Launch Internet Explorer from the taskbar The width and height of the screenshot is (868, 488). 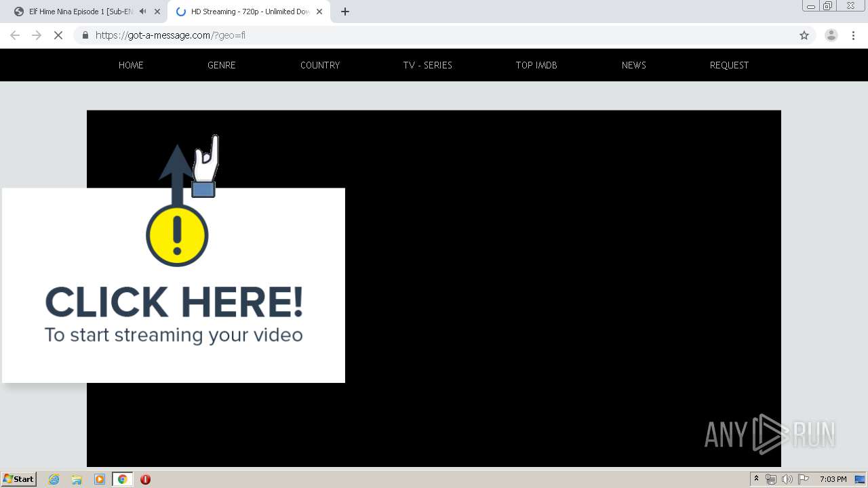tap(54, 479)
